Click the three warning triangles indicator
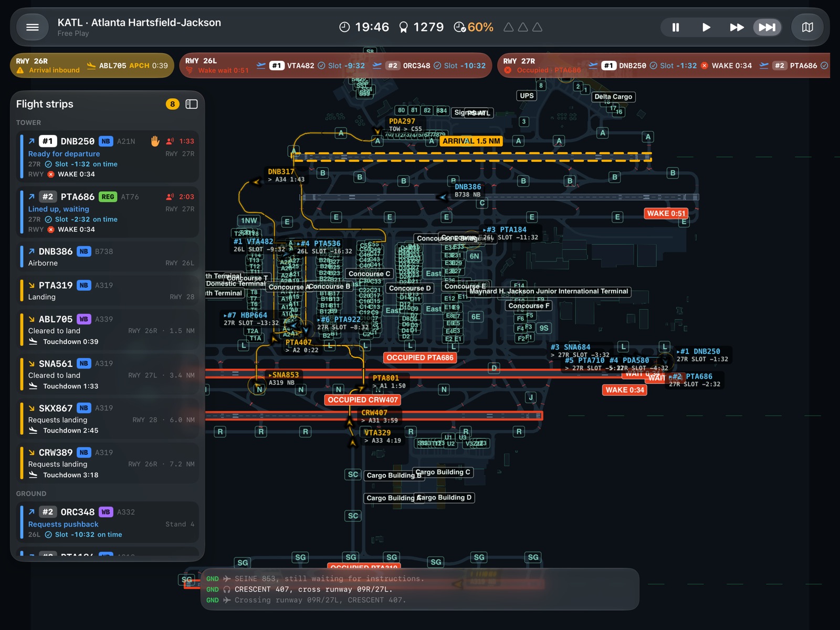 coord(523,27)
